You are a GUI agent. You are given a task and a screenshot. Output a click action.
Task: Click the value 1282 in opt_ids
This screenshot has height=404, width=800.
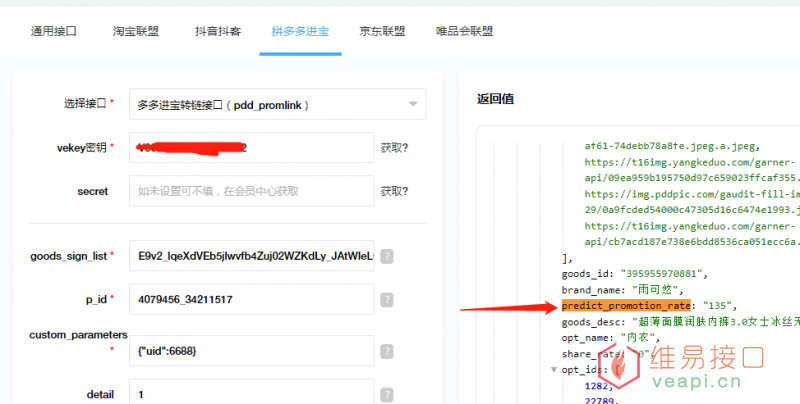(x=596, y=386)
